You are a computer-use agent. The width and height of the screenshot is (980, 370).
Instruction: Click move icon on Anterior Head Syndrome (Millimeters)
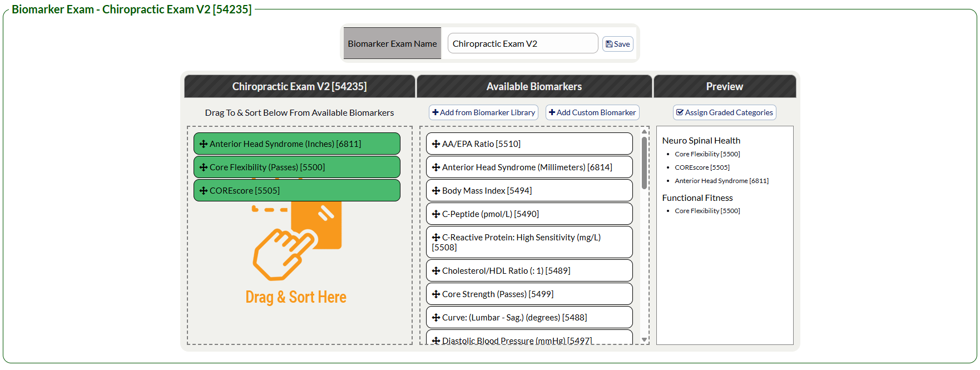[x=436, y=167]
